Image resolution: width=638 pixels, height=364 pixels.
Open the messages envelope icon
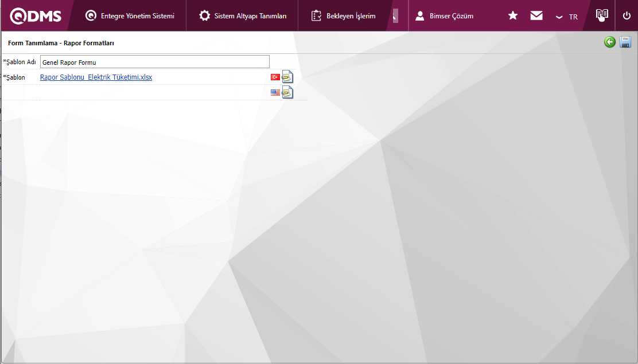(x=536, y=15)
